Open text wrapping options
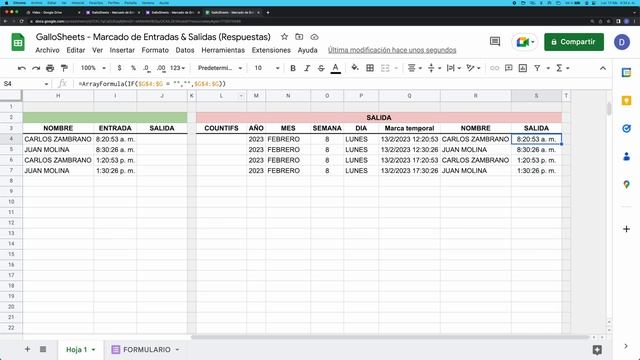This screenshot has width=640, height=360. [x=453, y=68]
